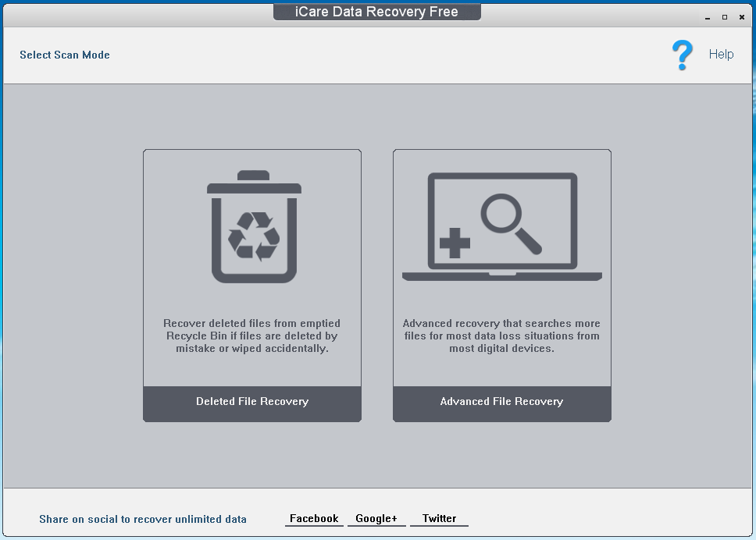Viewport: 756px width, 540px height.
Task: Launch Advanced File Recovery mode
Action: click(x=501, y=401)
